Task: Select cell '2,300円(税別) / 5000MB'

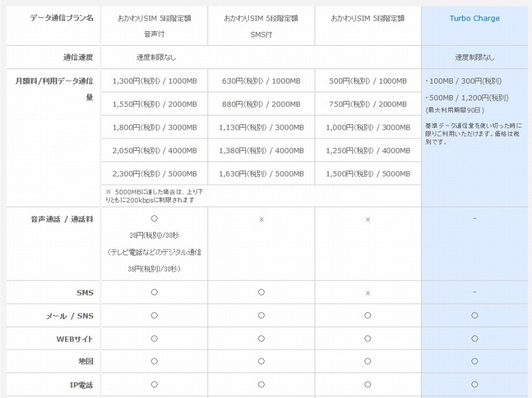Action: point(155,173)
